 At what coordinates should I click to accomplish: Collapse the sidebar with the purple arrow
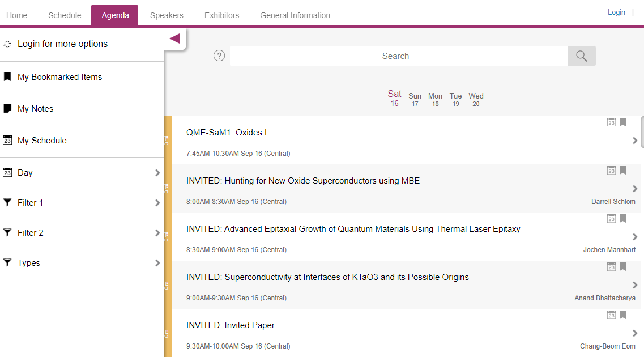click(x=174, y=39)
